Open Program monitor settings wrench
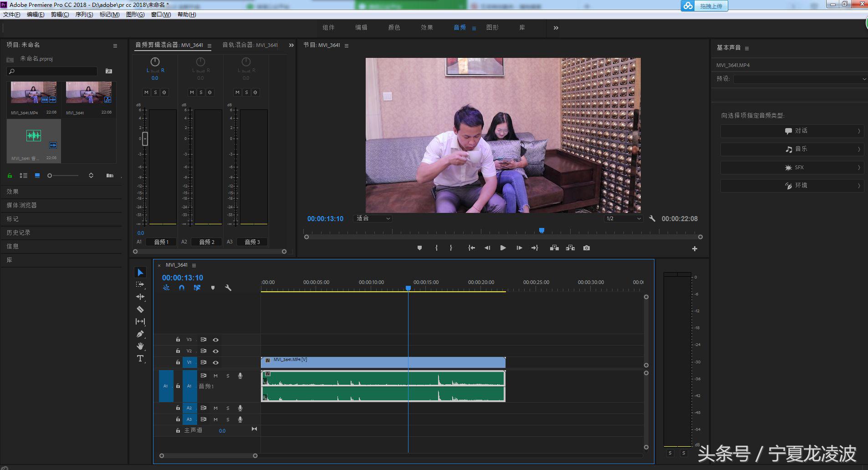 tap(653, 218)
